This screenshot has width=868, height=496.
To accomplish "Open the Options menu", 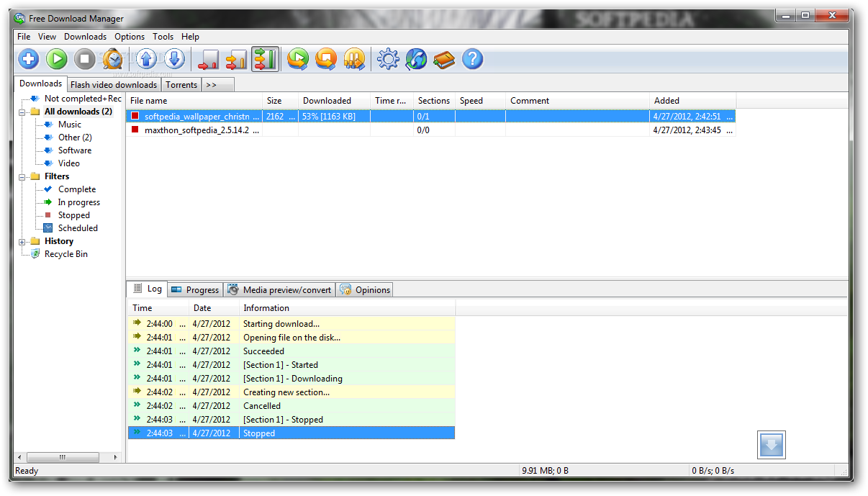I will (x=130, y=37).
